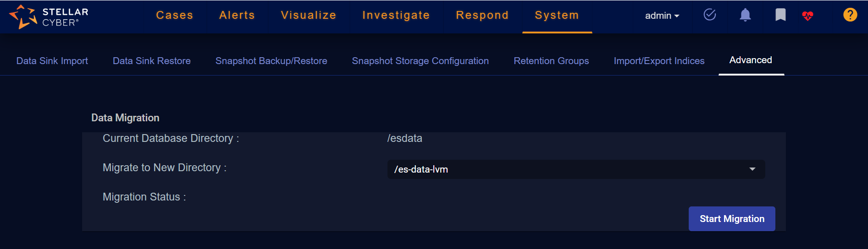Open Snapshot Storage Configuration tab
Image resolution: width=868 pixels, height=249 pixels.
tap(420, 61)
